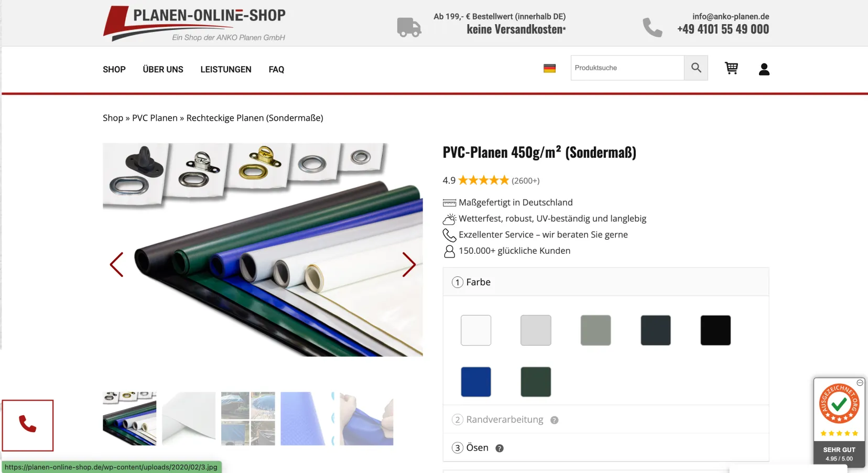868x473 pixels.
Task: Show next product image with right arrow
Action: (409, 264)
